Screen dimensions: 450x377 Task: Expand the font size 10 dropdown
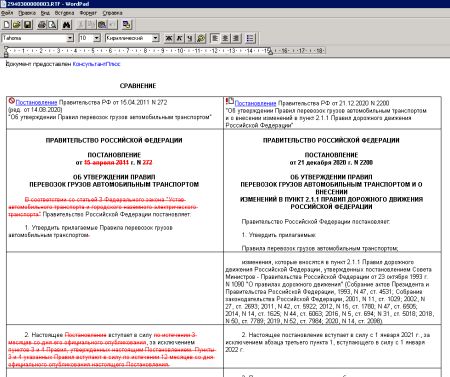[x=97, y=38]
